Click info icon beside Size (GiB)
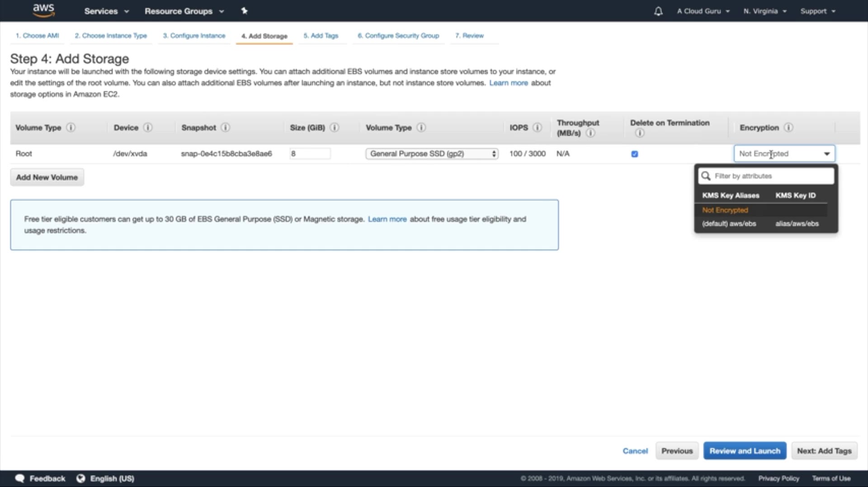This screenshot has width=868, height=487. click(x=335, y=128)
